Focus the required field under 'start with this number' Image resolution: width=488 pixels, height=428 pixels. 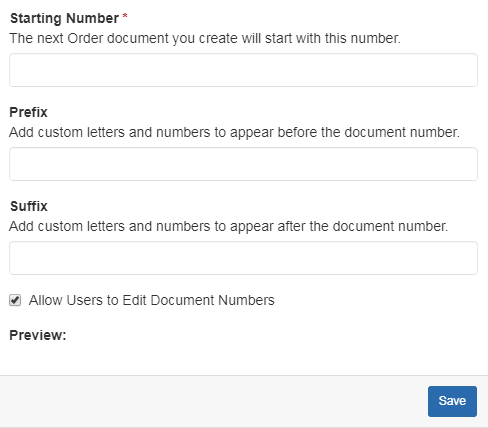point(243,70)
